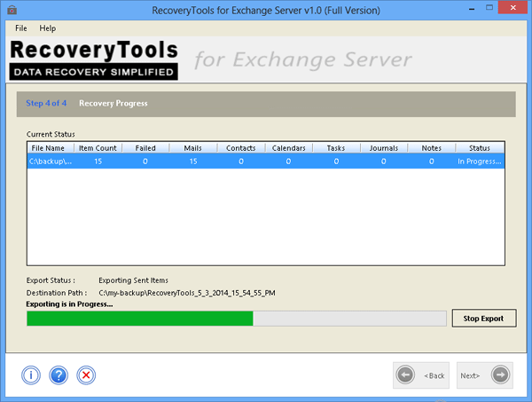
Task: Proceed using the Next button
Action: [485, 375]
